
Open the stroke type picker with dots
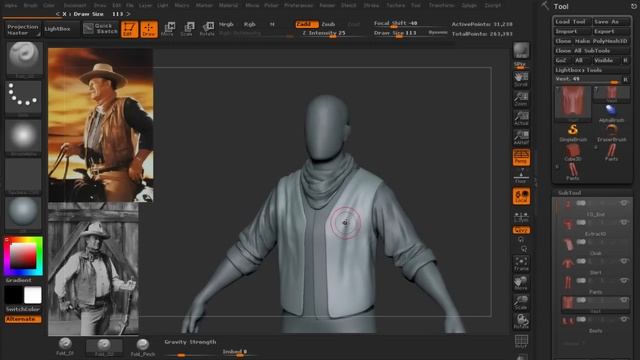[24, 98]
